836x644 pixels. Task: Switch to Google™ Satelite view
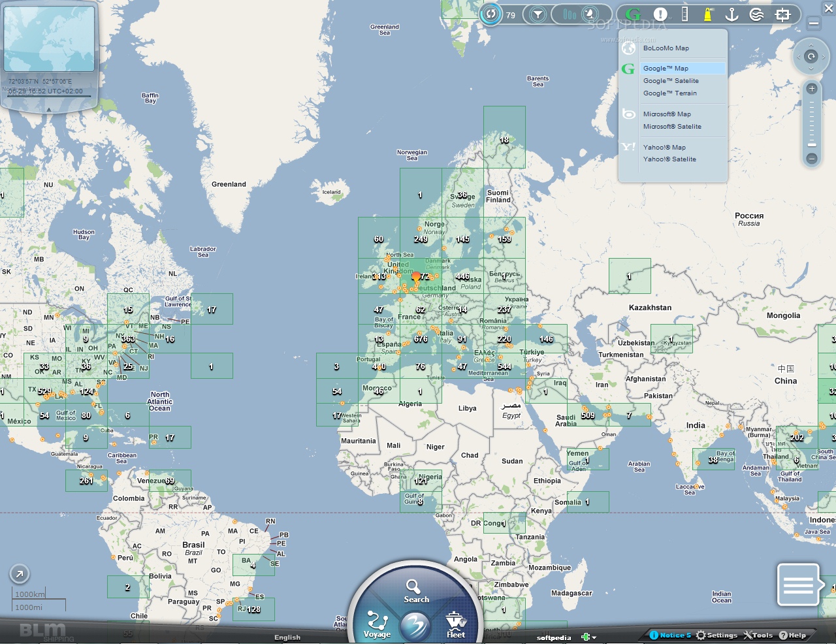[671, 81]
